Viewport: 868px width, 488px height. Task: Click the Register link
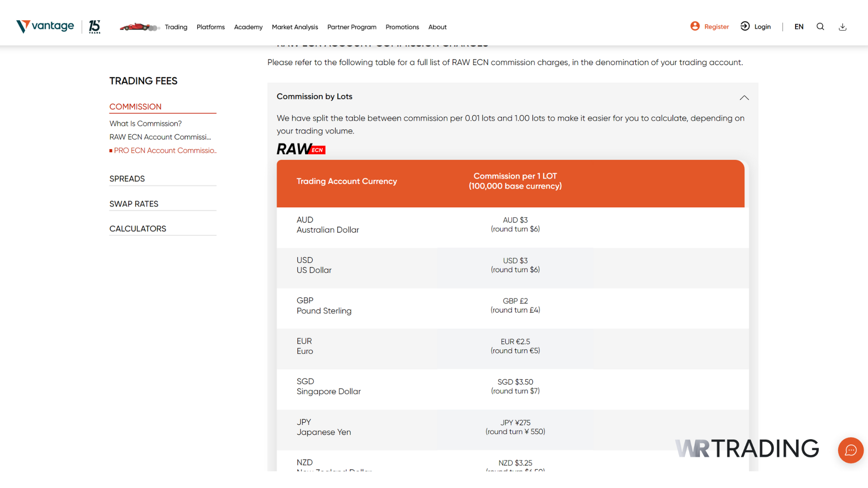(x=716, y=26)
